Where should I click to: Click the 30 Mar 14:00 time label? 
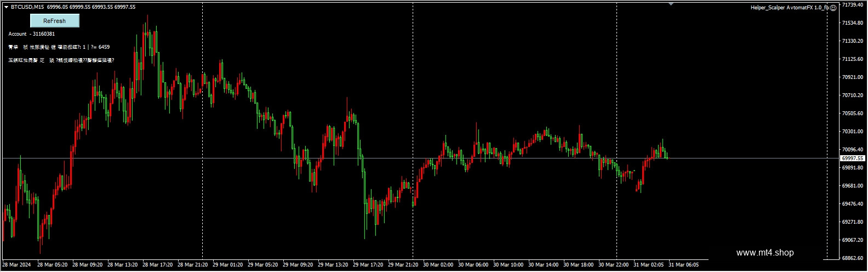543,264
